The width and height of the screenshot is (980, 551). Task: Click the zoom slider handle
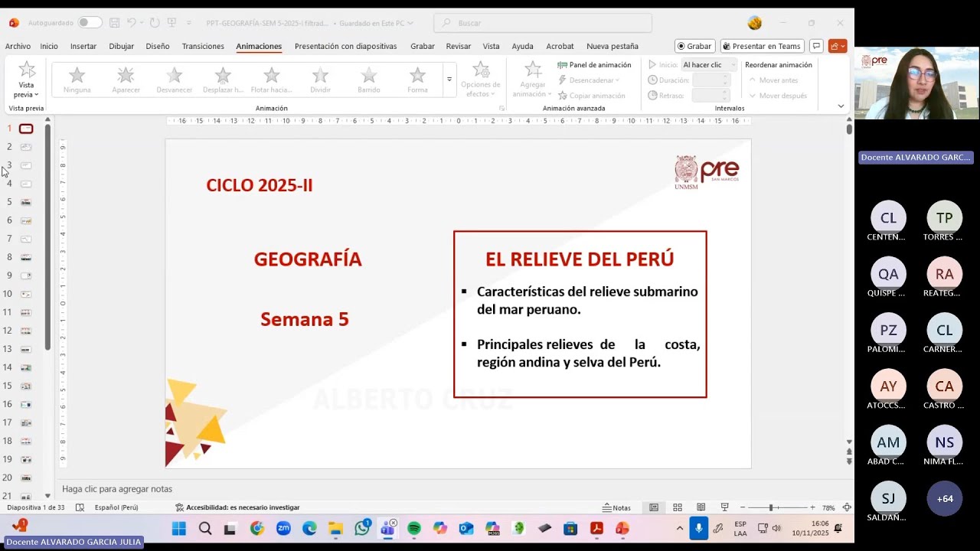tap(771, 507)
